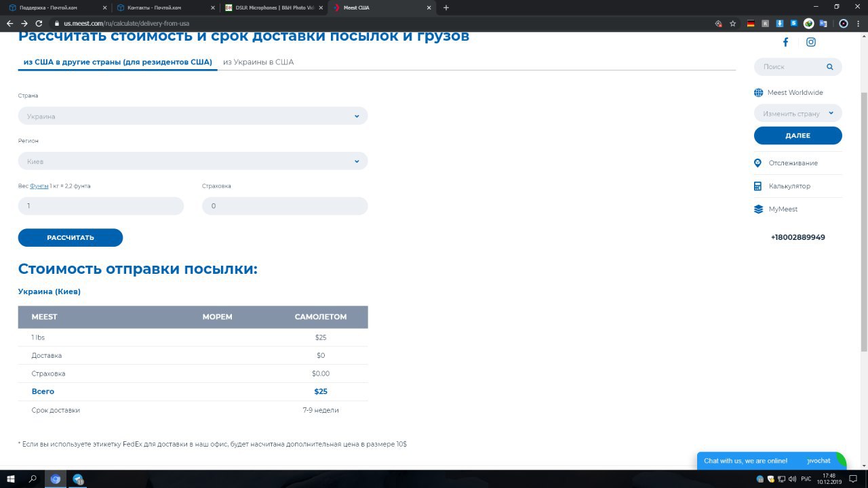This screenshot has width=868, height=488.
Task: Click the САМОЛЕТОМ column header
Action: click(x=321, y=317)
